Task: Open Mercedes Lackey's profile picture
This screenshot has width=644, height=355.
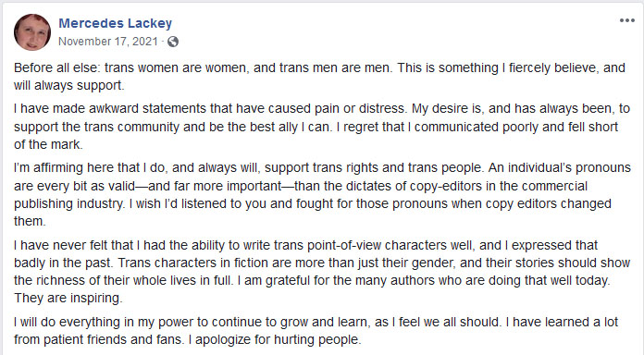Action: tap(32, 32)
